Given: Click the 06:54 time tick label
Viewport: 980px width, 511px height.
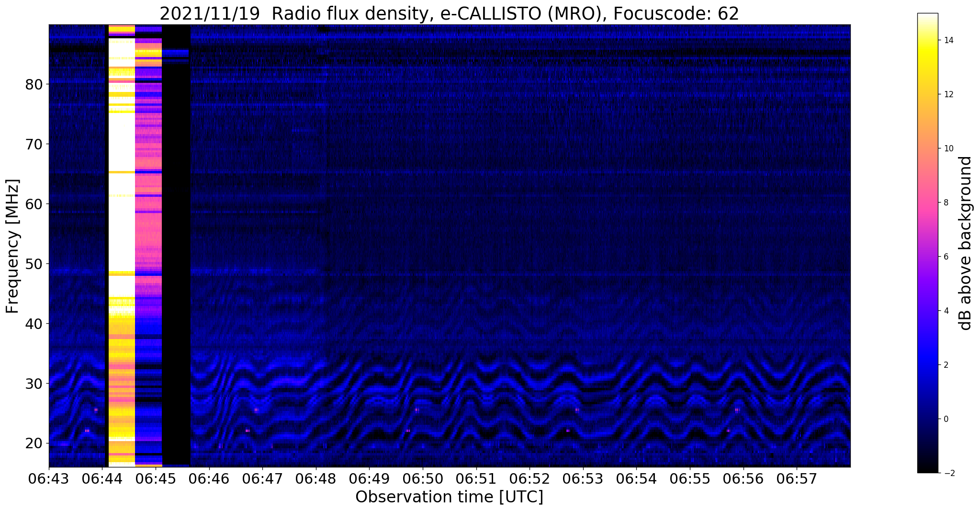Looking at the screenshot, I should tap(636, 478).
